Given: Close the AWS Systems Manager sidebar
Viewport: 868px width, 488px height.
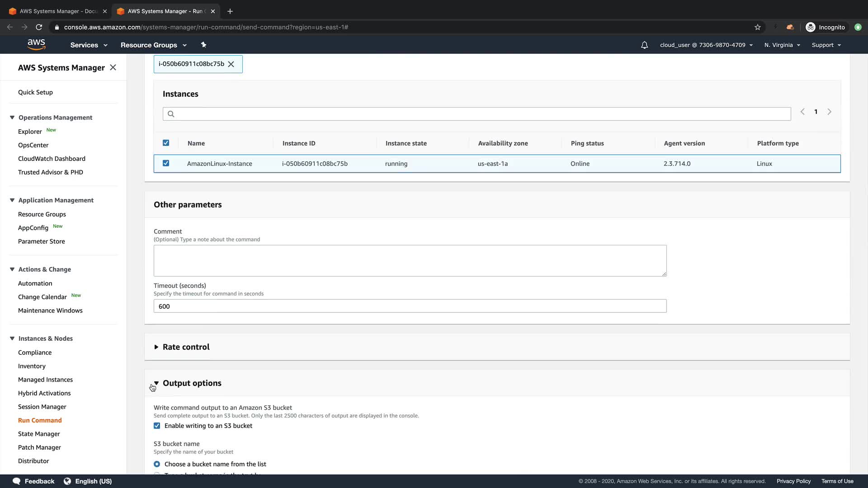Looking at the screenshot, I should pyautogui.click(x=113, y=67).
